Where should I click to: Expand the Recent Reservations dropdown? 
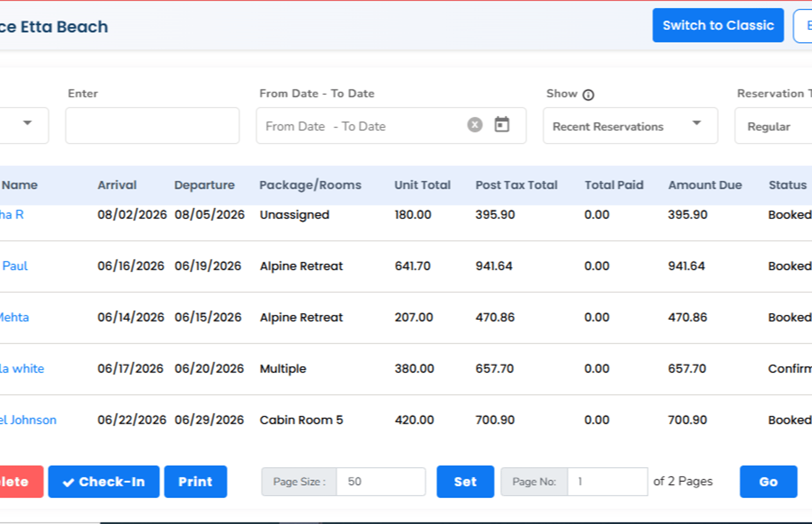(630, 126)
